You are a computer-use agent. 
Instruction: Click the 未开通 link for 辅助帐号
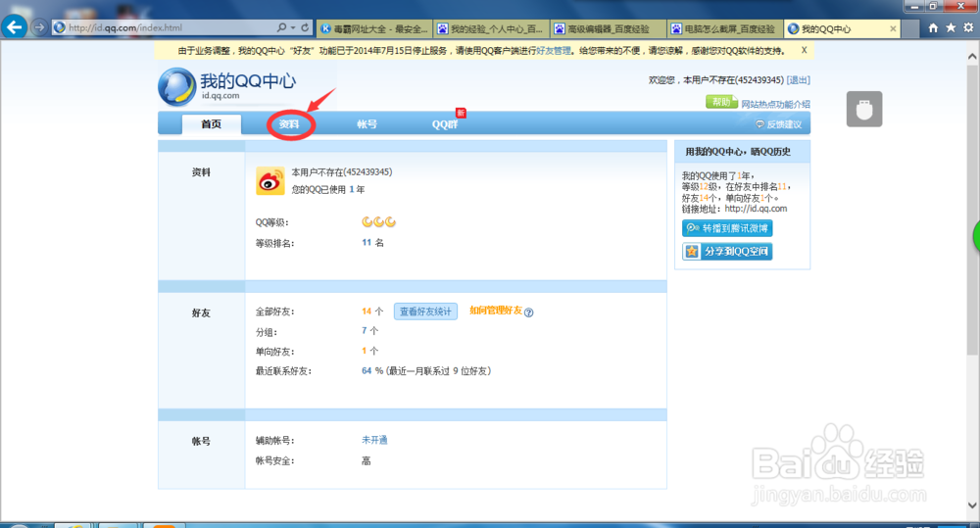pos(374,440)
